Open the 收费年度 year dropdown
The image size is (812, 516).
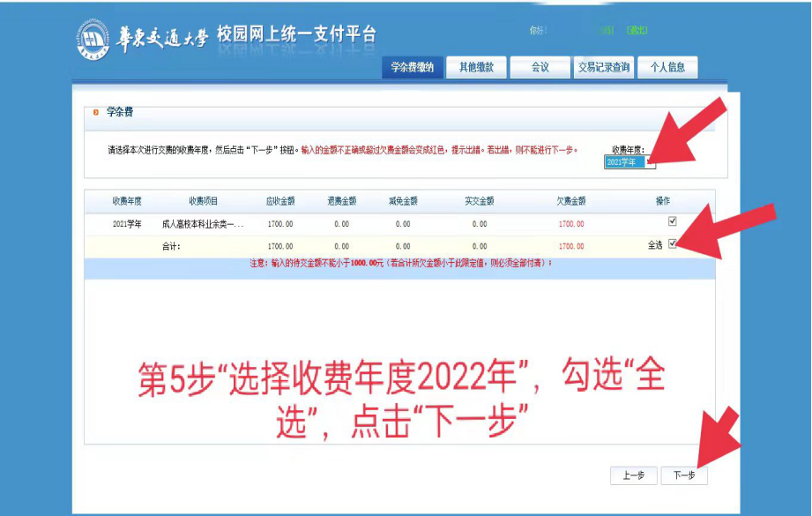[629, 161]
